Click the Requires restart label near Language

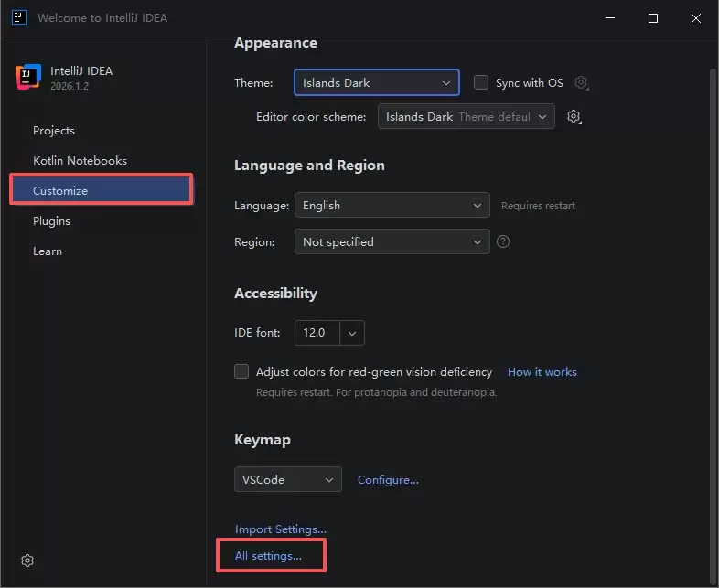pos(538,206)
